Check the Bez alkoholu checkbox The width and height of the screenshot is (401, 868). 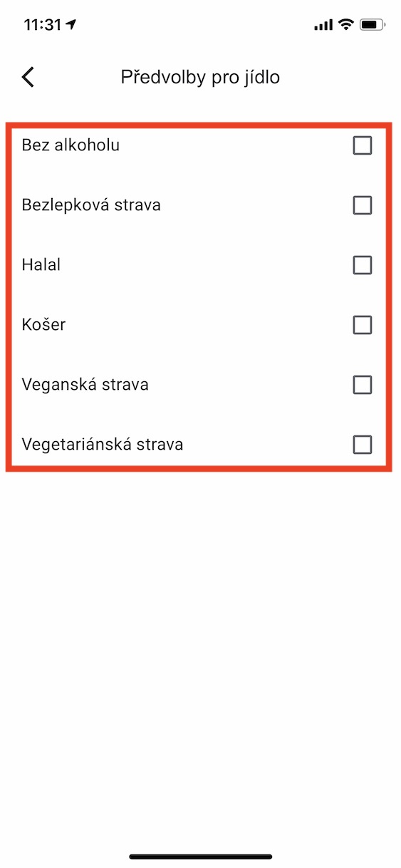[x=363, y=146]
